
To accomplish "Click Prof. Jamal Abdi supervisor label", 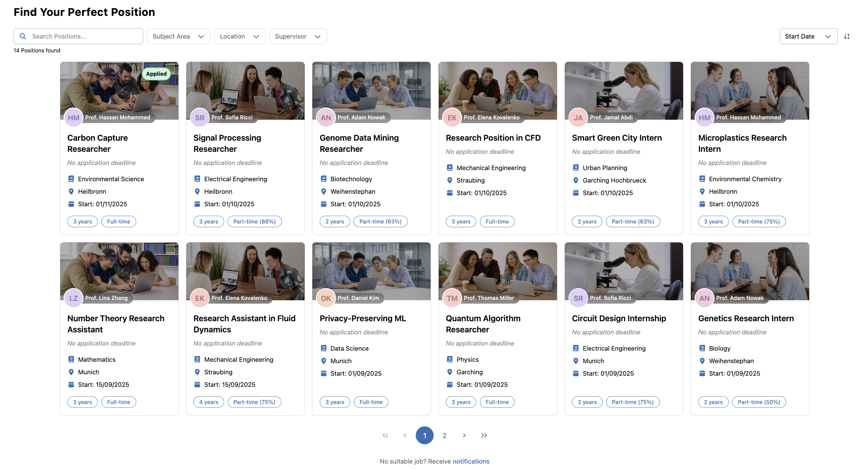I will [x=611, y=117].
